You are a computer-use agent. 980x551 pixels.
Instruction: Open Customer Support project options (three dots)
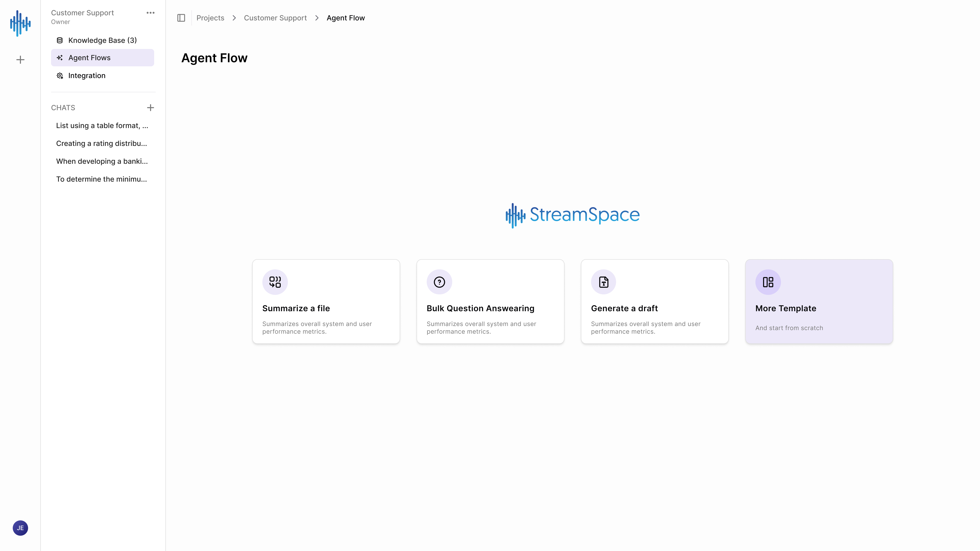pyautogui.click(x=151, y=13)
